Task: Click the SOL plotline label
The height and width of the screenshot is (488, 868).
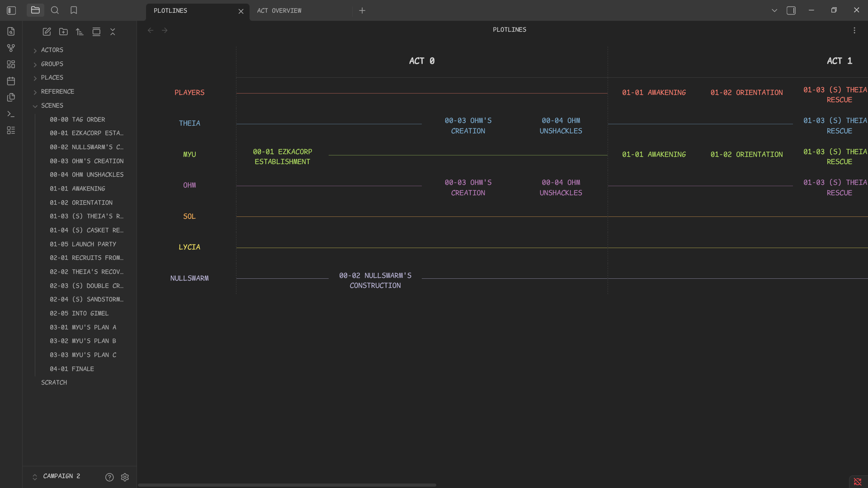Action: [189, 216]
